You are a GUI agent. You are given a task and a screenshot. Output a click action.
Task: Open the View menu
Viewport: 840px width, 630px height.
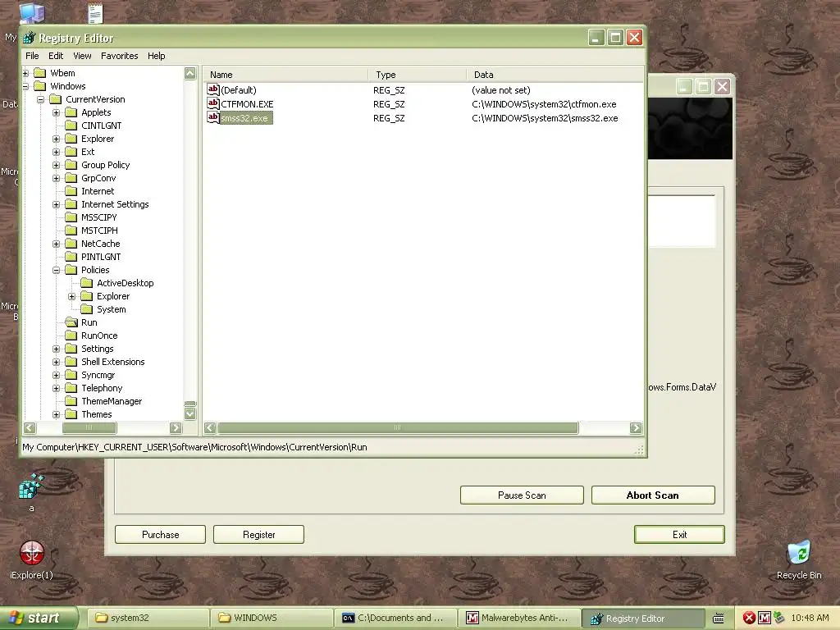pyautogui.click(x=82, y=56)
